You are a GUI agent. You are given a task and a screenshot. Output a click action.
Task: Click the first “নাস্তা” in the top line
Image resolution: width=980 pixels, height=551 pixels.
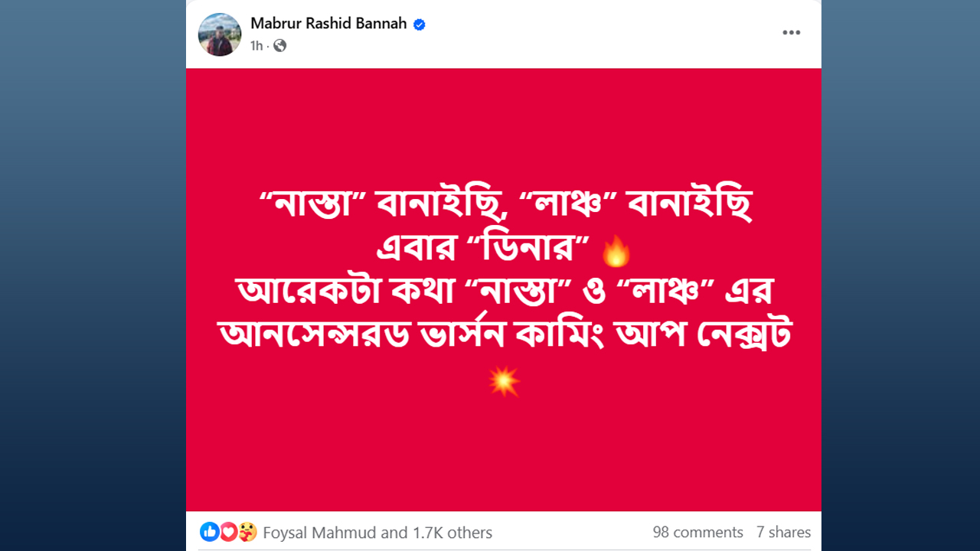click(316, 205)
